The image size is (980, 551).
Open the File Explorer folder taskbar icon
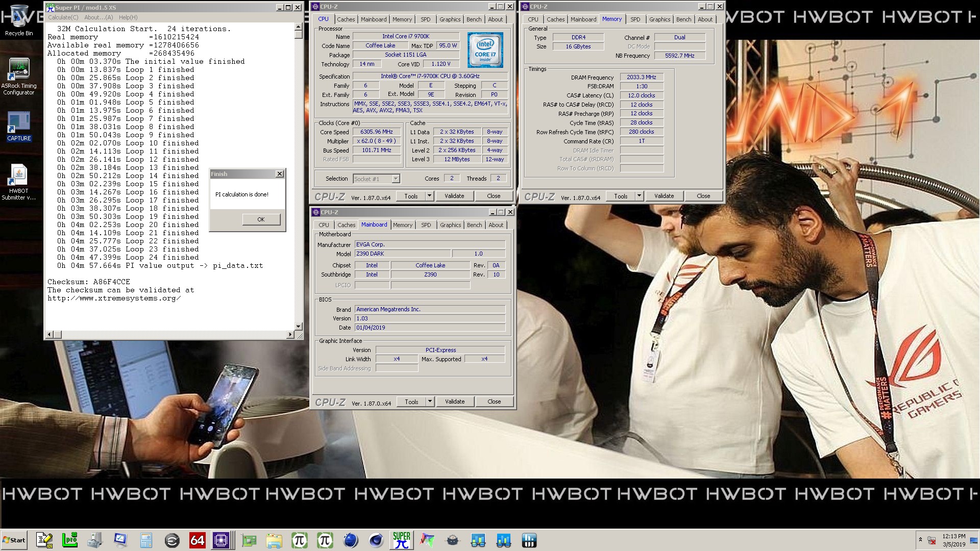pos(274,540)
